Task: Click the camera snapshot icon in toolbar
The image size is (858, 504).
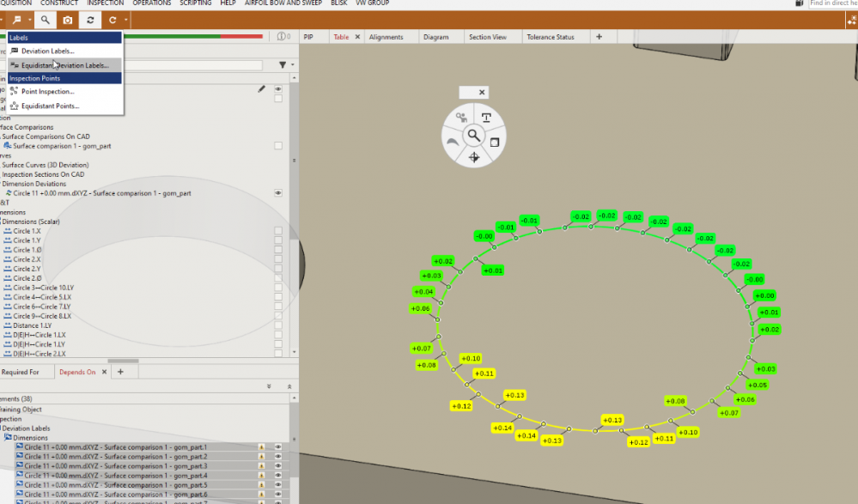Action: pos(68,20)
